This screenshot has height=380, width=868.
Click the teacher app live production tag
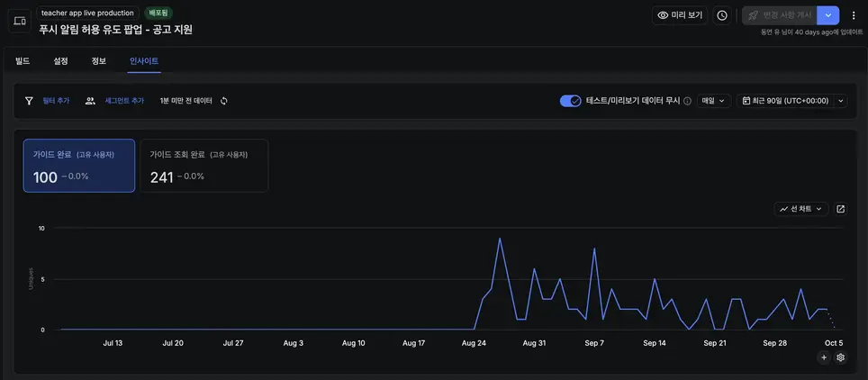click(x=87, y=13)
